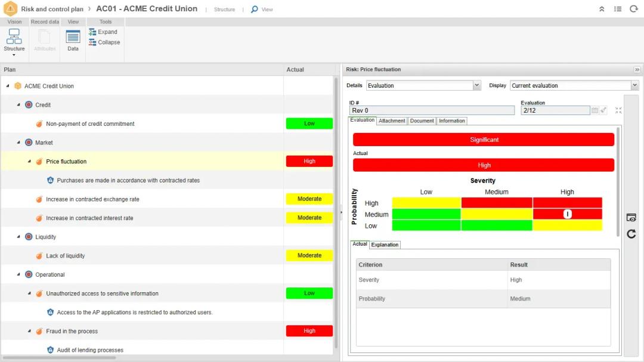Open the Details dropdown showing Evaluation
Viewport: 644px width, 362px height.
pyautogui.click(x=423, y=86)
